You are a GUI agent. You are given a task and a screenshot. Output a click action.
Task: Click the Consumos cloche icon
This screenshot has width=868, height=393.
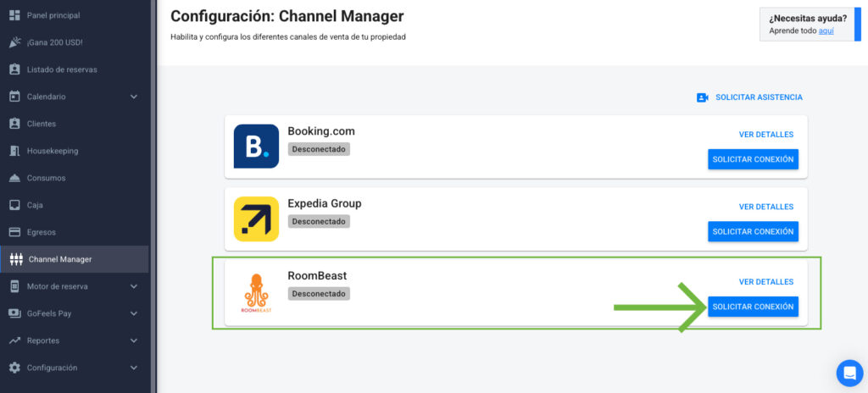pyautogui.click(x=15, y=178)
